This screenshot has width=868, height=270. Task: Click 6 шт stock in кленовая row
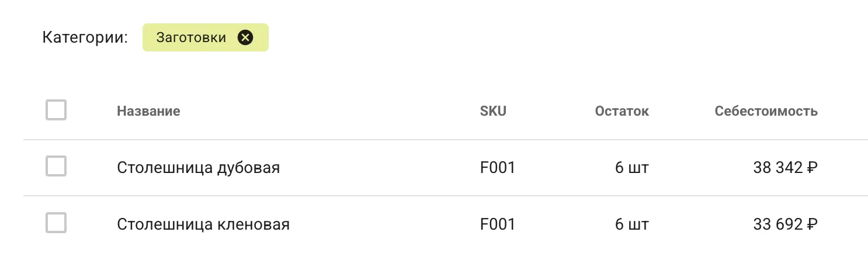[x=631, y=224]
